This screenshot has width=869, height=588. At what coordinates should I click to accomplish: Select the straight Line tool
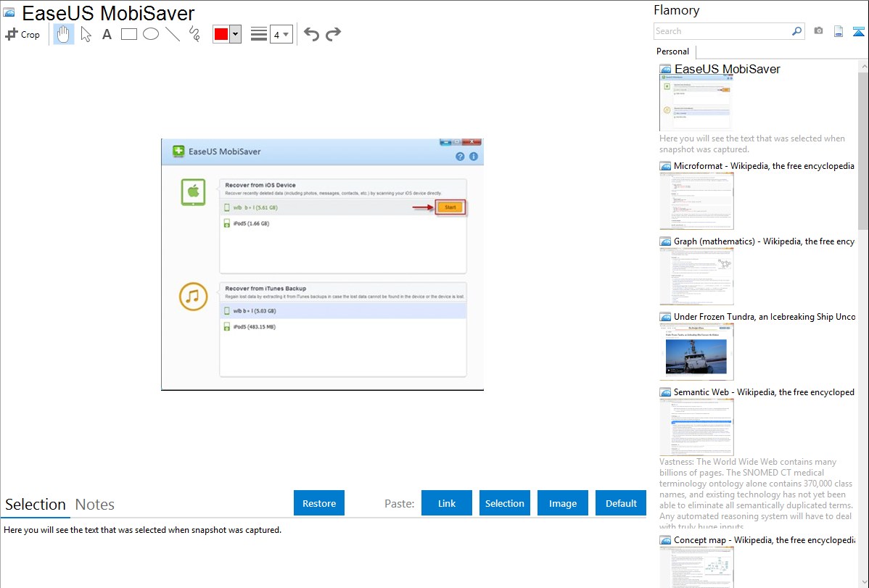[x=173, y=34]
